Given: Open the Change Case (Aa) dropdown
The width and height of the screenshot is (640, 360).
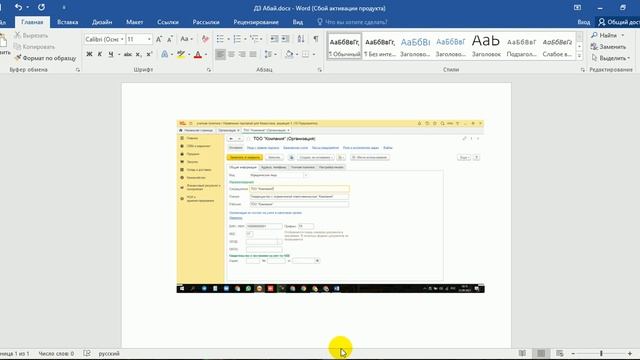Looking at the screenshot, I should click(187, 39).
